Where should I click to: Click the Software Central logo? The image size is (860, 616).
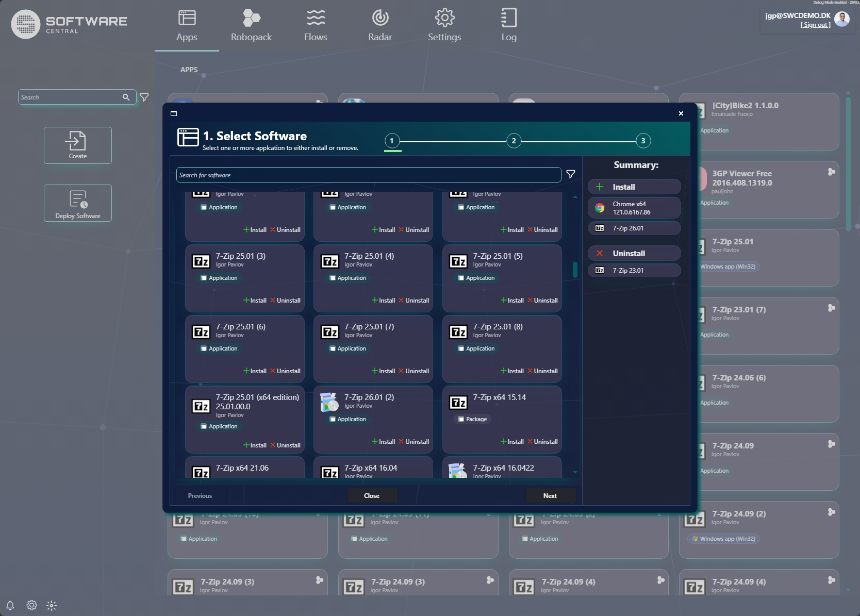(x=69, y=24)
